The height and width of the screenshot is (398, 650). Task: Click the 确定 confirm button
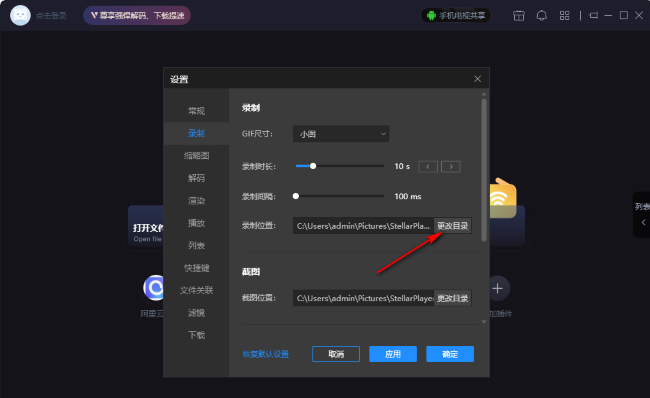click(450, 354)
